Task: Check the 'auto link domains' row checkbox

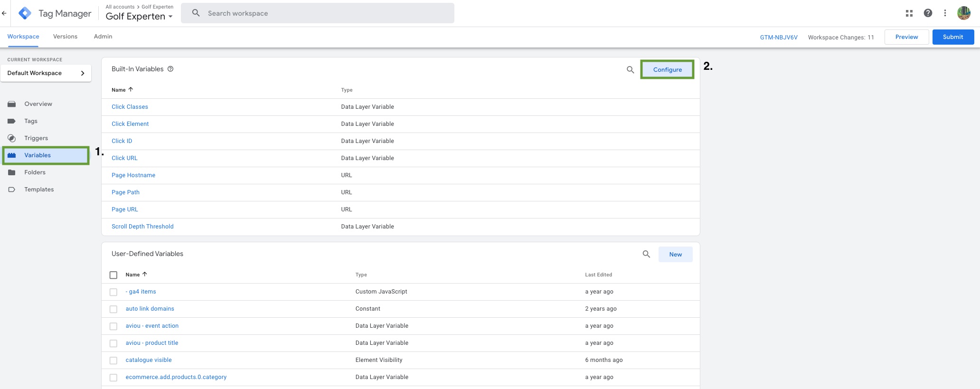Action: pos(113,309)
